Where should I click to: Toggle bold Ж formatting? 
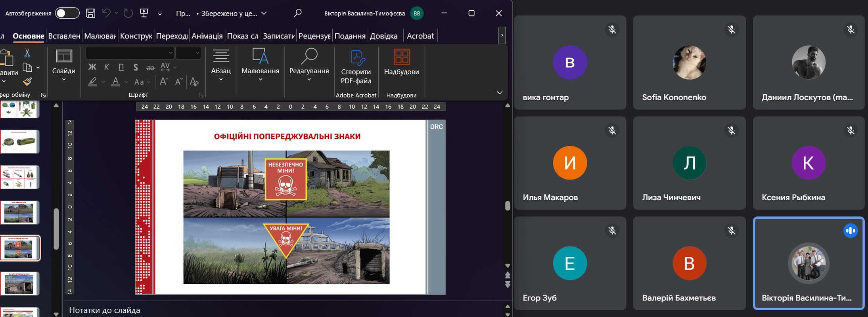coord(92,67)
